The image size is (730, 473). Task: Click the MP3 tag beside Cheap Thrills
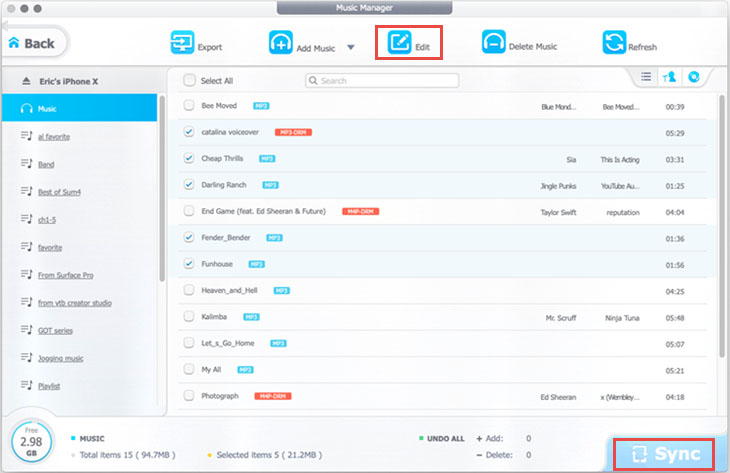click(x=267, y=159)
